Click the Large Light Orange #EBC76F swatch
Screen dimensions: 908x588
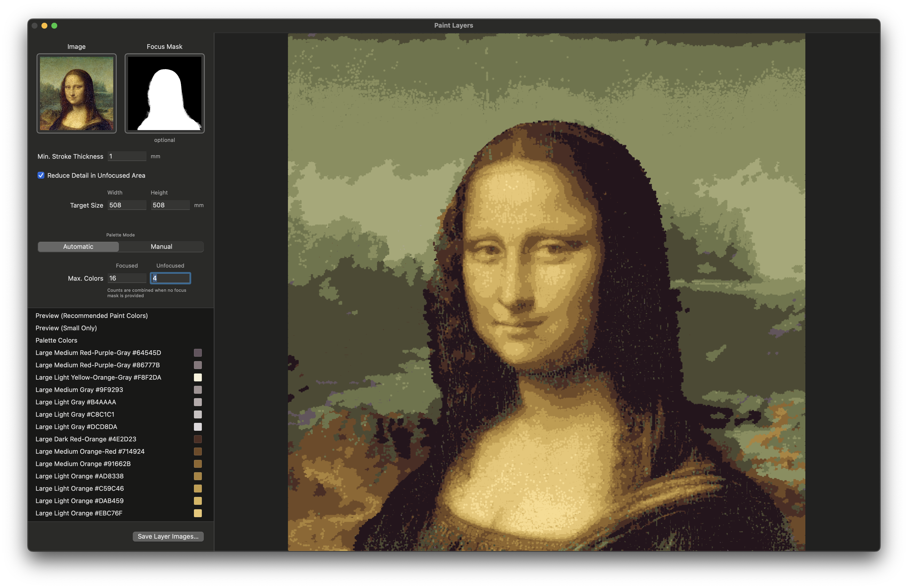198,513
